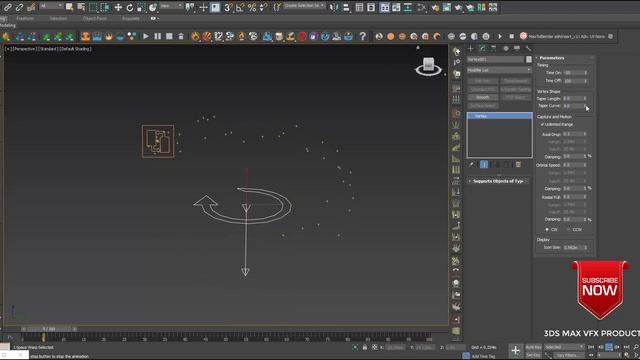Click the Auto Key button

coord(533,347)
